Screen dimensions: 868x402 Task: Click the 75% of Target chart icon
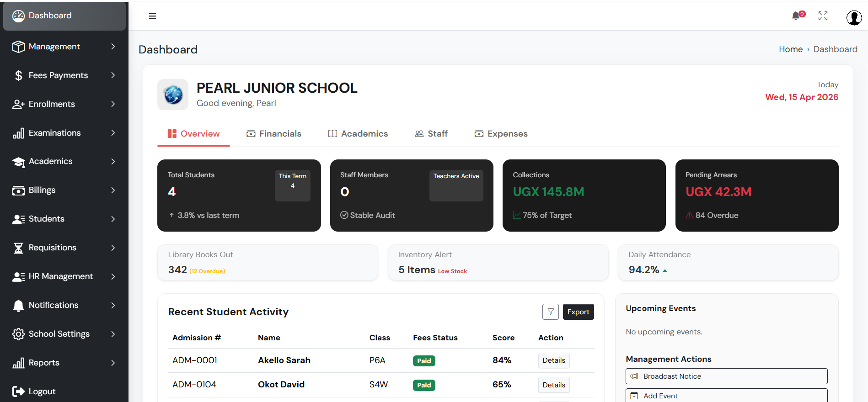tap(517, 215)
